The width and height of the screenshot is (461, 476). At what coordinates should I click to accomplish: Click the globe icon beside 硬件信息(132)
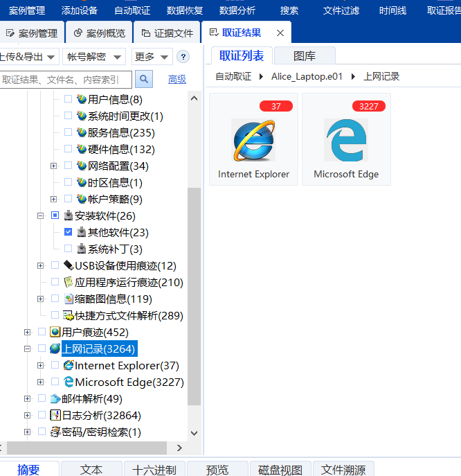click(x=82, y=149)
